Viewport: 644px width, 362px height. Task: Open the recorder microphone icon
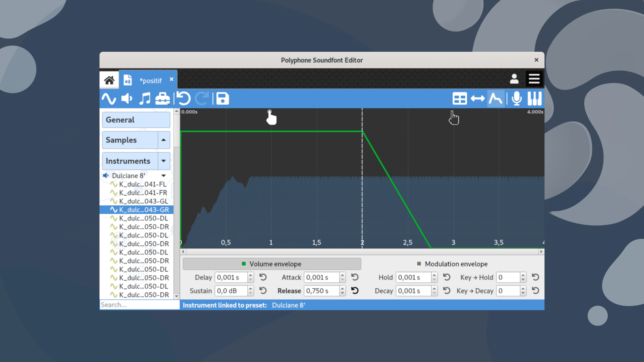pos(517,99)
